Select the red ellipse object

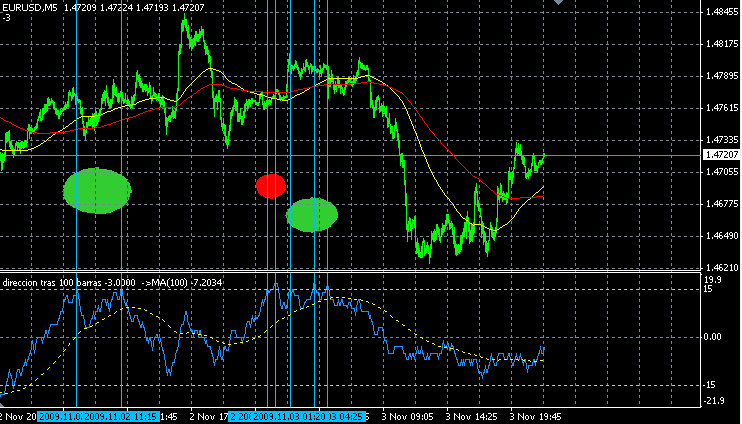tap(270, 186)
